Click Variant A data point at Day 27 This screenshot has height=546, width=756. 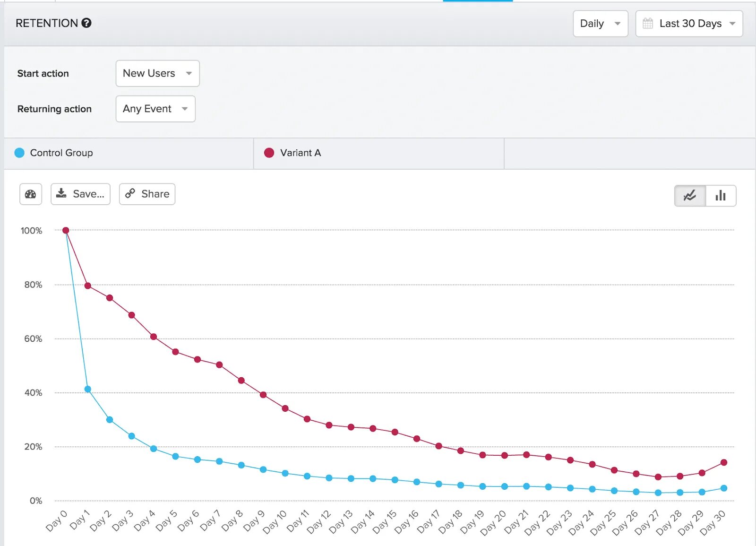coord(658,477)
